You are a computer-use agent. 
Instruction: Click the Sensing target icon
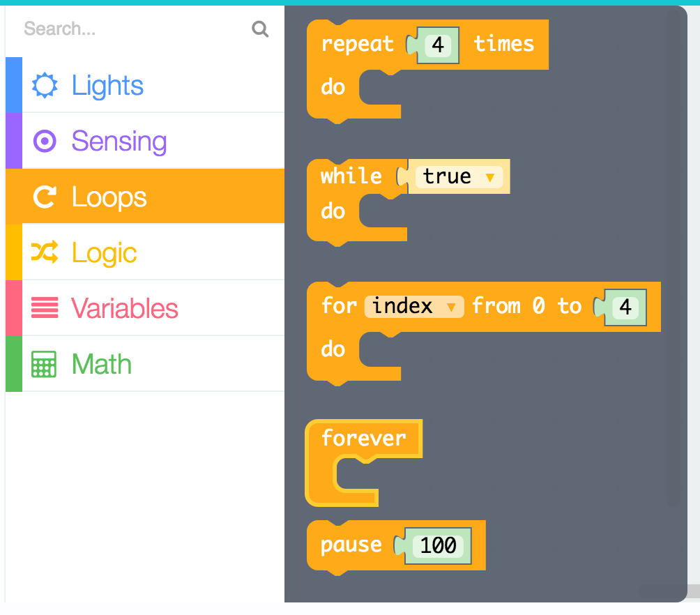tap(45, 142)
